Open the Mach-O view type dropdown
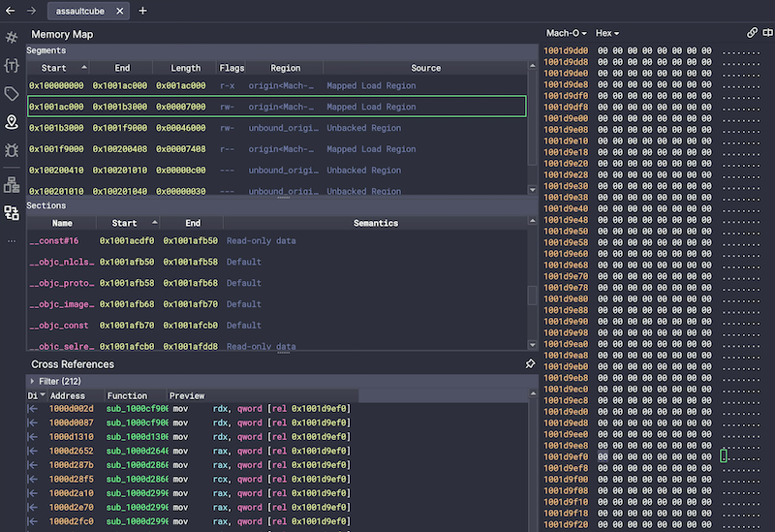 pyautogui.click(x=567, y=33)
